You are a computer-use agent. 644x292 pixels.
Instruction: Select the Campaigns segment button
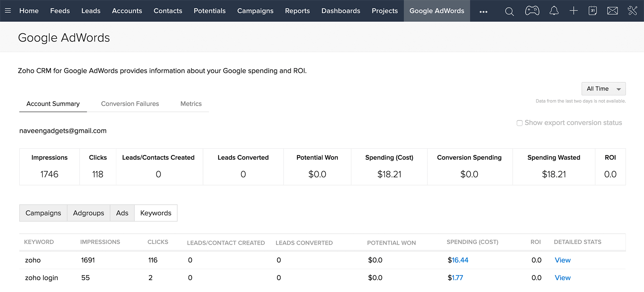[x=43, y=213]
